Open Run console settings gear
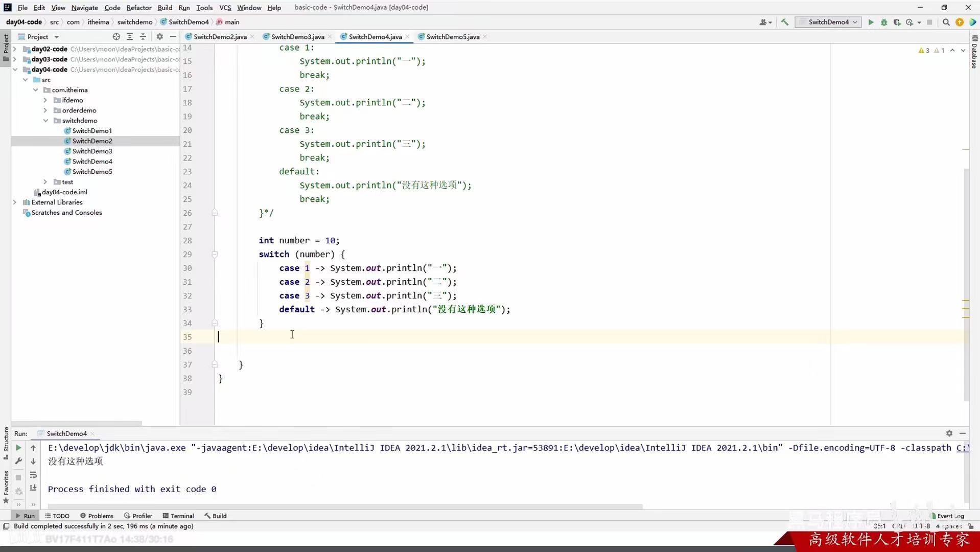This screenshot has height=552, width=980. click(x=949, y=433)
